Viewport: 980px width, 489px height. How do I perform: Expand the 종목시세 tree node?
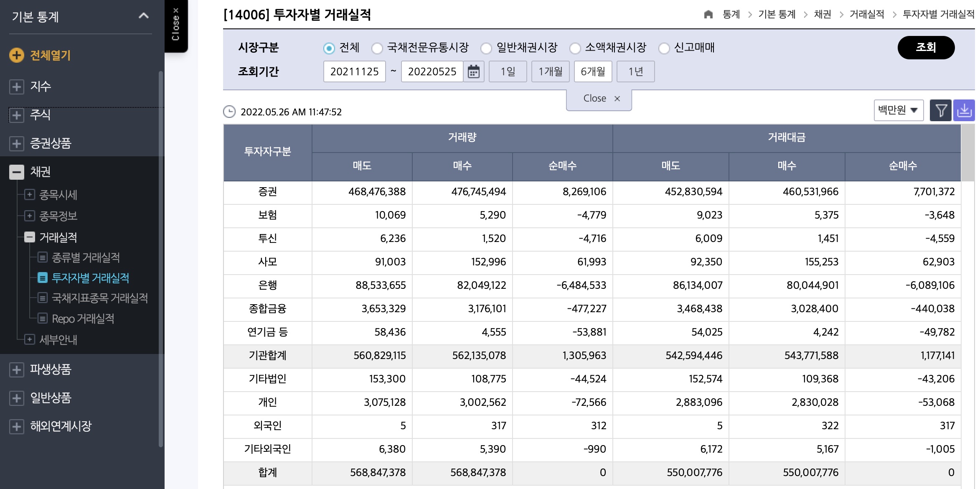(29, 194)
